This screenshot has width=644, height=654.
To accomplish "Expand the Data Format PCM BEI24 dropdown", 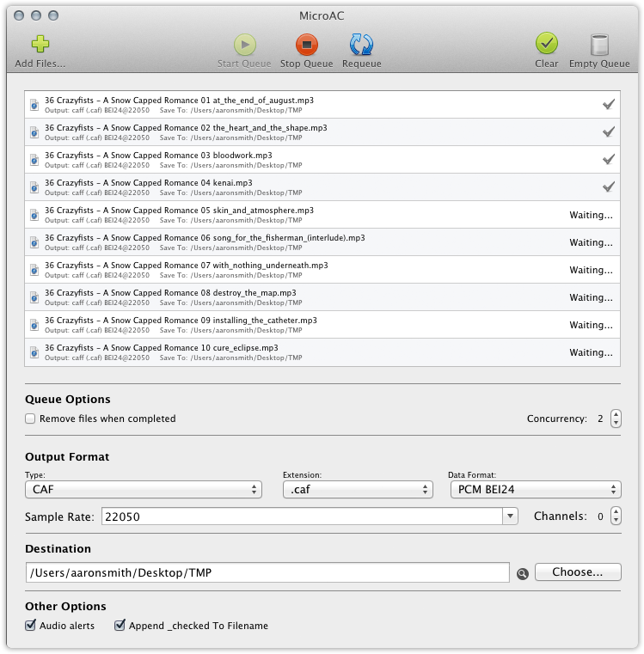I will click(x=534, y=489).
